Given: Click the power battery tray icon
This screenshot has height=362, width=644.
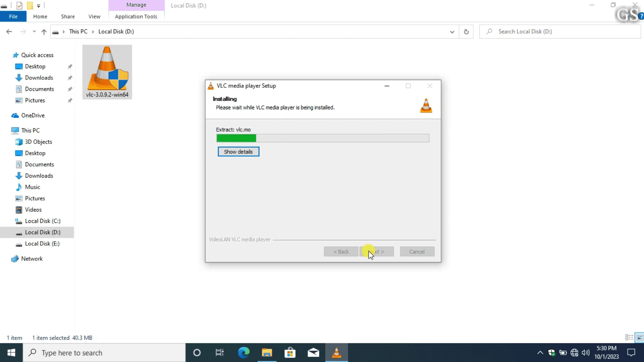Looking at the screenshot, I should click(x=563, y=353).
